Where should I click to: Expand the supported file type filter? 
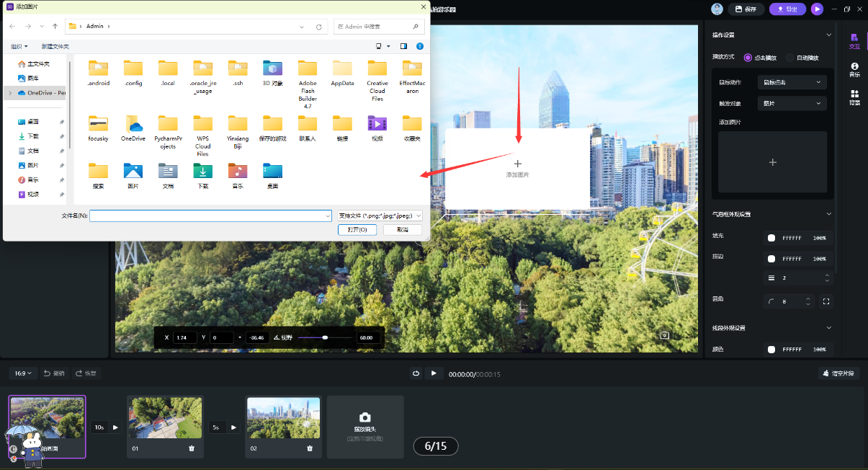380,216
